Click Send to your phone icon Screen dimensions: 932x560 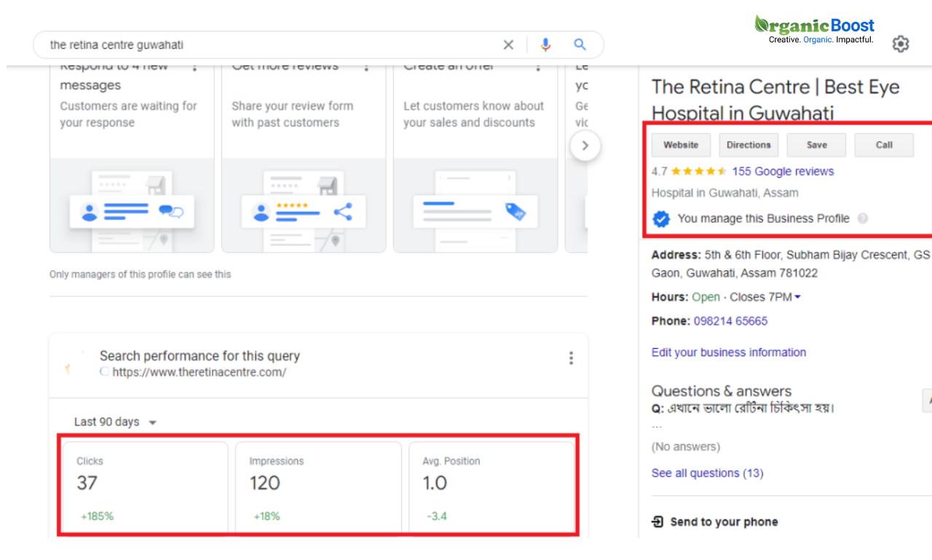pos(657,521)
